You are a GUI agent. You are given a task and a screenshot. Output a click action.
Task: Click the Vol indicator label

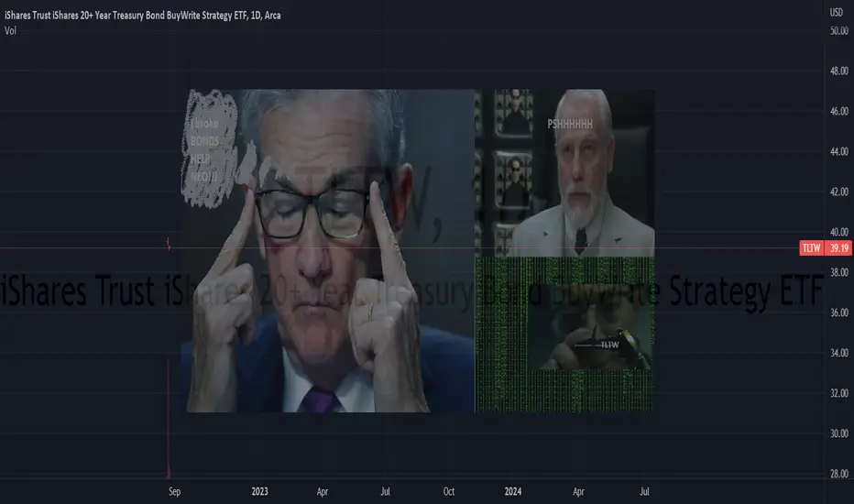coord(10,30)
